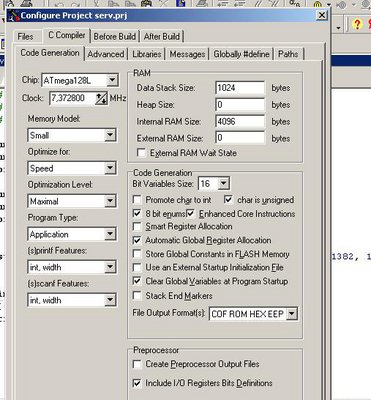This screenshot has height=400, width=371.
Task: Click the red question mark help icon
Action: 357,24
